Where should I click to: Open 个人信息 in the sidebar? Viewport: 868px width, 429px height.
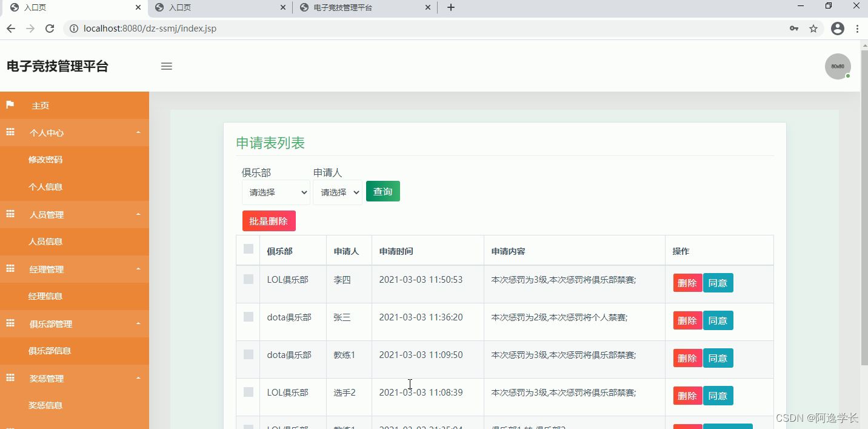click(75, 187)
